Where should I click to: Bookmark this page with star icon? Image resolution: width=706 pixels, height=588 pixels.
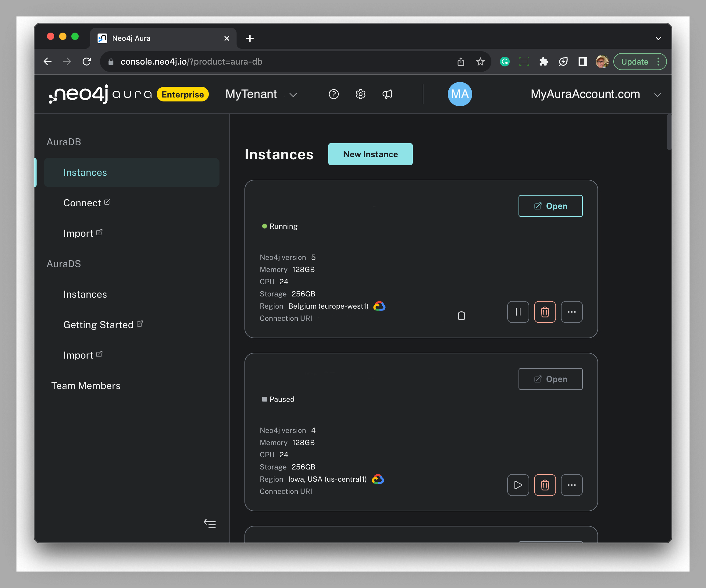tap(480, 62)
